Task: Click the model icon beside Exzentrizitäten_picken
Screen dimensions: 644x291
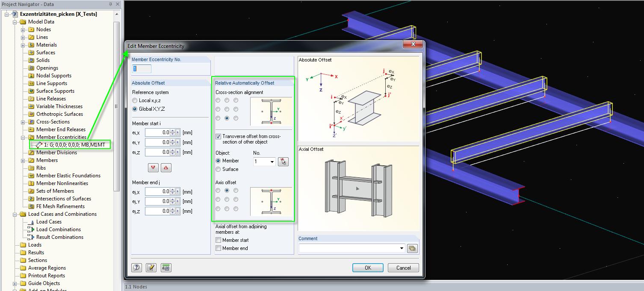Action: point(15,14)
